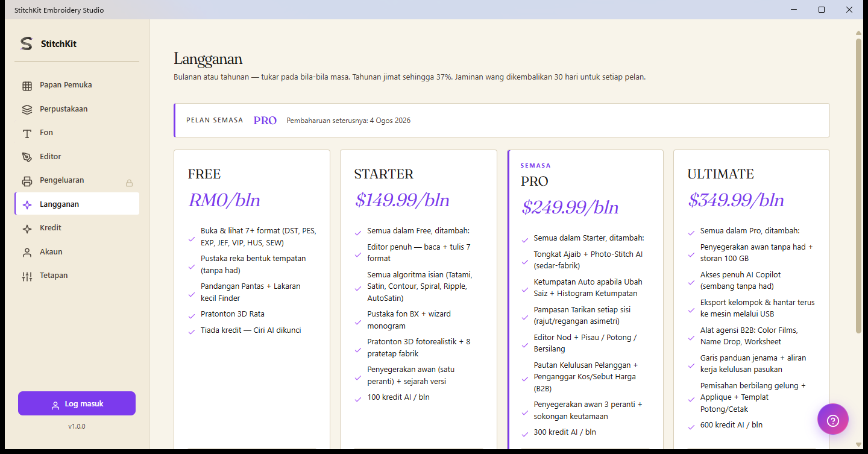This screenshot has width=868, height=454.
Task: Click PRO label in Pelan Semasa banner
Action: click(x=265, y=121)
